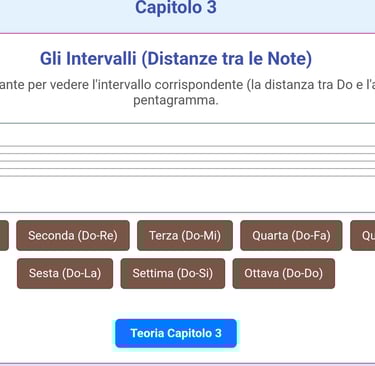Screen dimensions: 375x366
Task: Click the Gli Intervalli section heading
Action: tap(176, 58)
